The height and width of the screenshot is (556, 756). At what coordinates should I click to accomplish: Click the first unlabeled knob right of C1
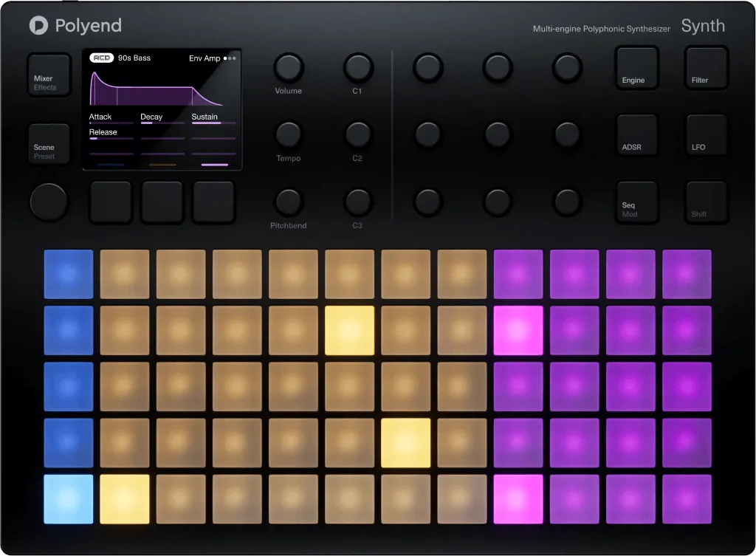pyautogui.click(x=427, y=67)
